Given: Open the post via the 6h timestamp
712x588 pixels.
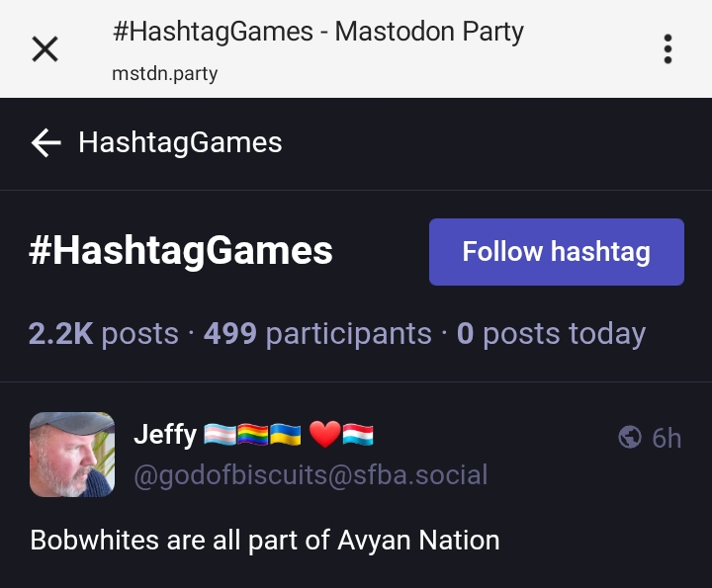Looking at the screenshot, I should (667, 438).
